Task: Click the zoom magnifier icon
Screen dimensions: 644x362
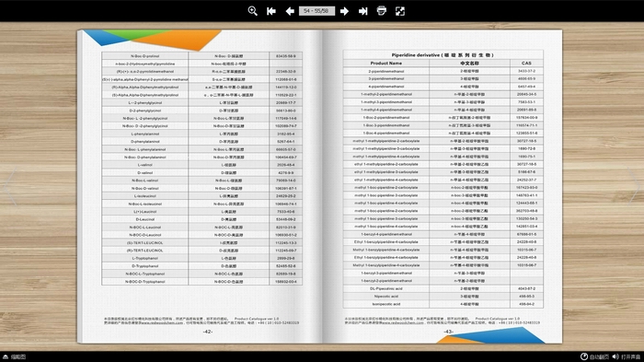Action: [253, 11]
